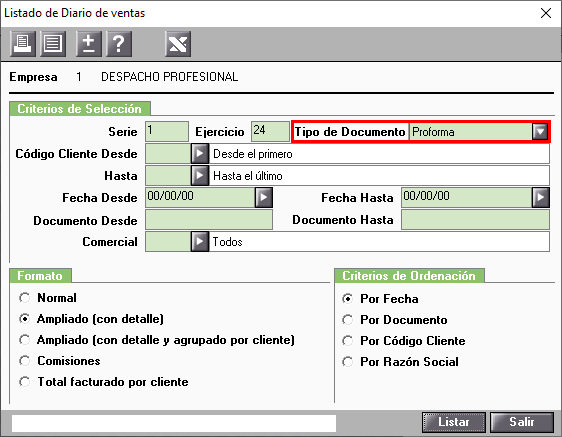Click the empty status bar field at bottom
Image resolution: width=562 pixels, height=437 pixels.
tap(174, 423)
